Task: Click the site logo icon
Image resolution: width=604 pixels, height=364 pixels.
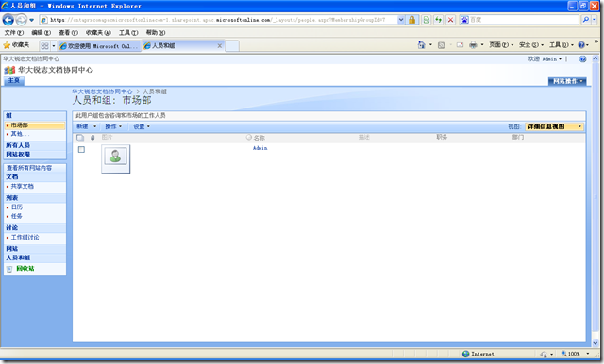Action: pos(9,70)
